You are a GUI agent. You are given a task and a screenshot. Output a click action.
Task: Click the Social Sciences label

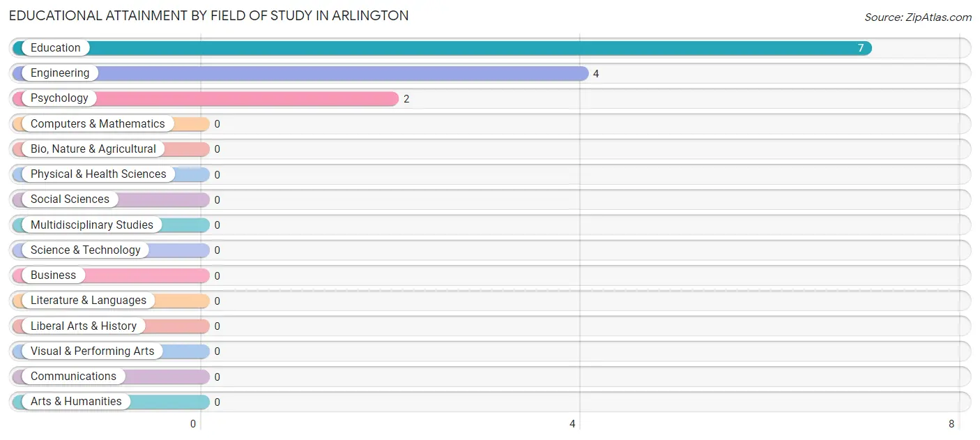click(70, 199)
